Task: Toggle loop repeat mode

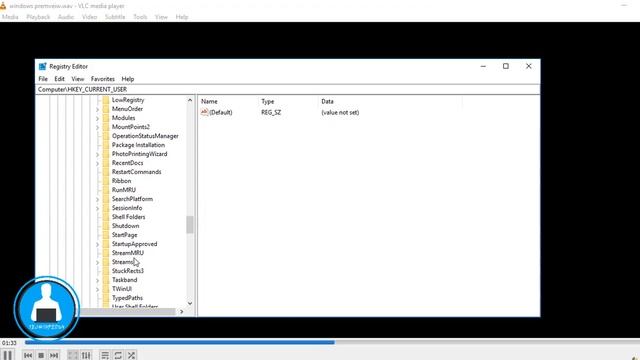Action: (x=118, y=356)
